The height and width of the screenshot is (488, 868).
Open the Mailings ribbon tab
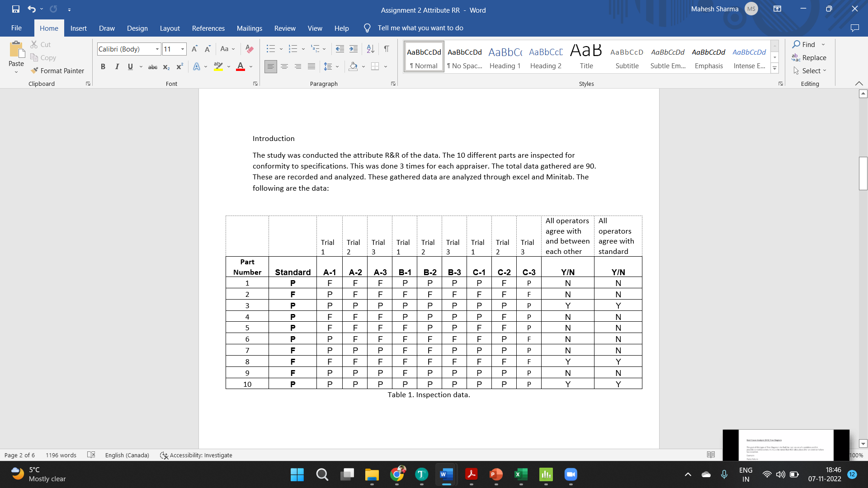pyautogui.click(x=249, y=28)
